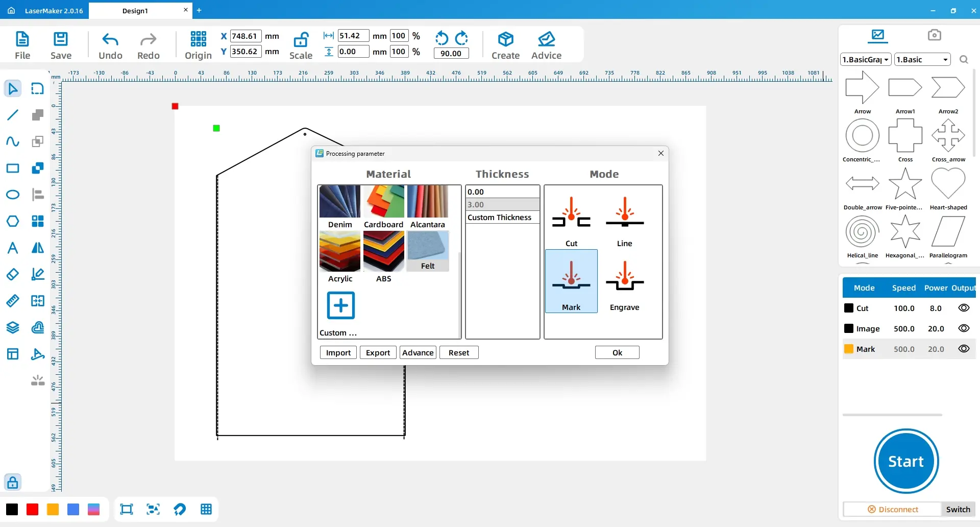Open the File menu icon
Viewport: 980px width, 527px height.
coord(22,39)
